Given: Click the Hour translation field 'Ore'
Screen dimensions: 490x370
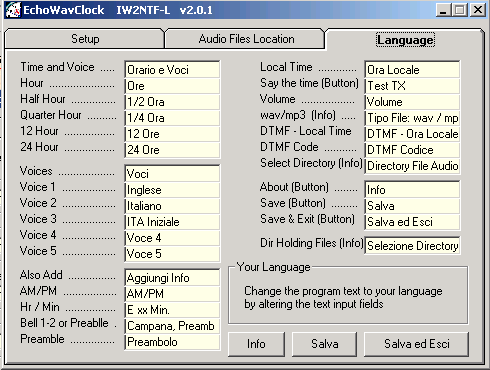Looking at the screenshot, I should pos(172,86).
